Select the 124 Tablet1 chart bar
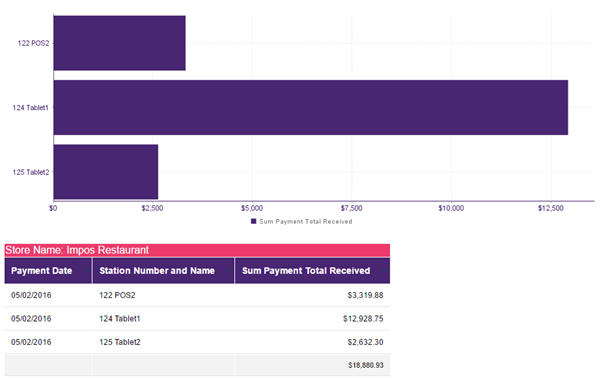 (311, 107)
